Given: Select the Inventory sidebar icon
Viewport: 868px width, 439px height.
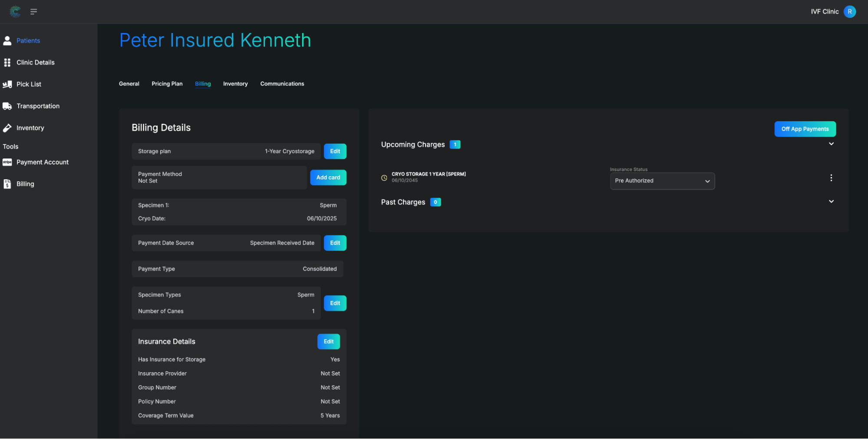Looking at the screenshot, I should click(7, 128).
